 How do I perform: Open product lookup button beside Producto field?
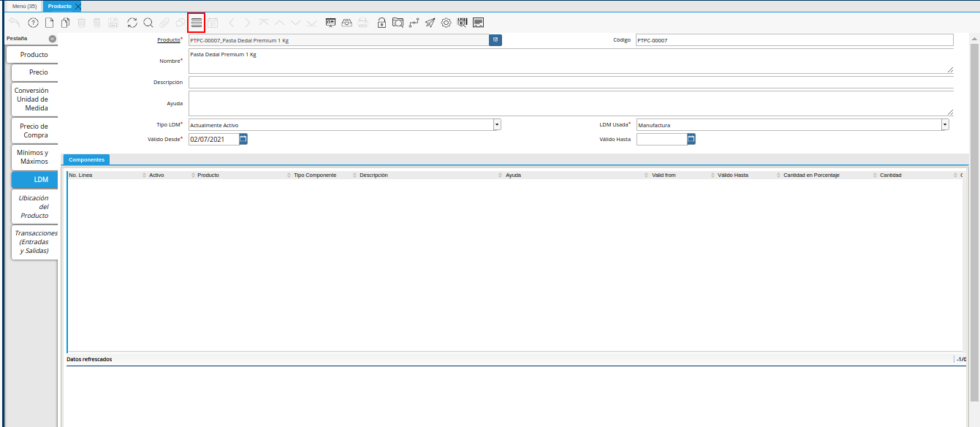coord(495,40)
